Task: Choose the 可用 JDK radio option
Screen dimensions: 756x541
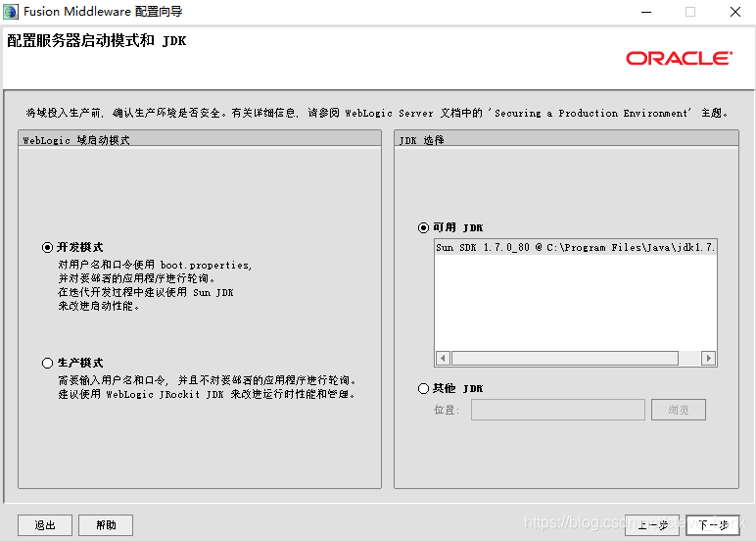Action: [x=423, y=227]
